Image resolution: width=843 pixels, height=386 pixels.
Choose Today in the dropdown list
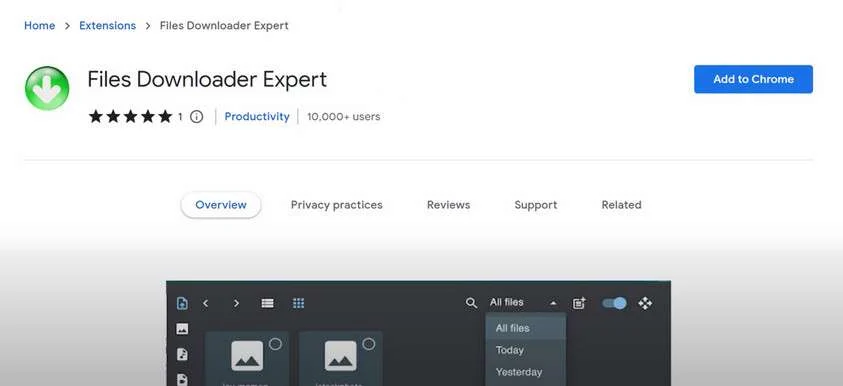click(x=525, y=350)
